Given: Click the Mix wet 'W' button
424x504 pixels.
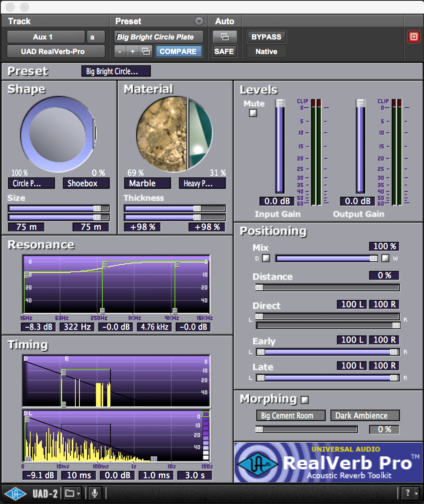Looking at the screenshot, I should tap(385, 258).
